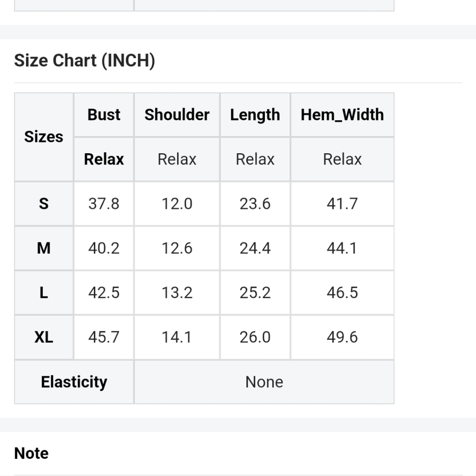
Task: Select the 12.6 shoulder value for M
Action: [x=177, y=248]
